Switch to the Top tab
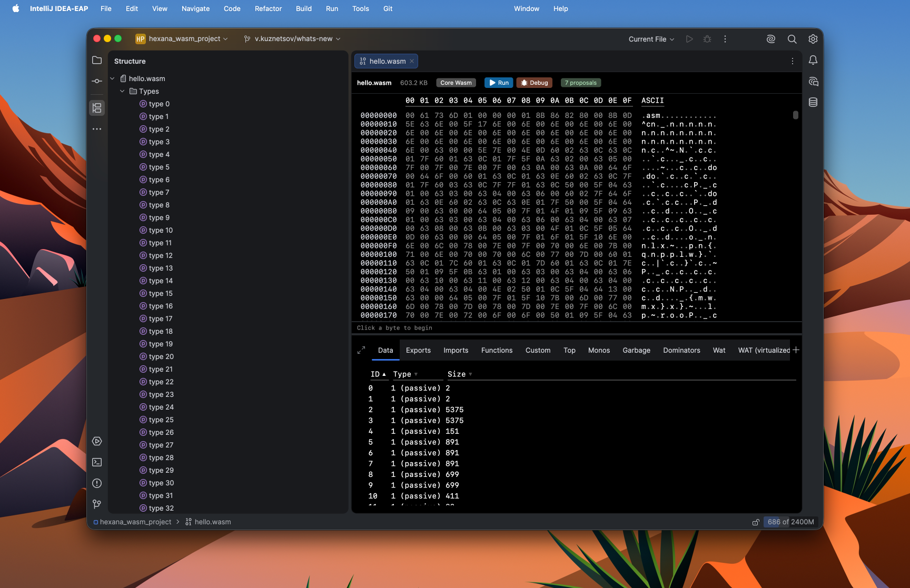The width and height of the screenshot is (910, 588). [569, 350]
